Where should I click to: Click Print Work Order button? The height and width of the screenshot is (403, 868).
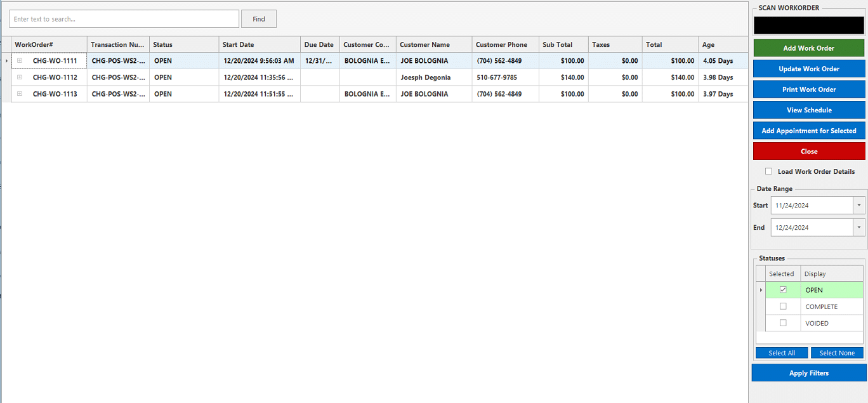point(809,89)
